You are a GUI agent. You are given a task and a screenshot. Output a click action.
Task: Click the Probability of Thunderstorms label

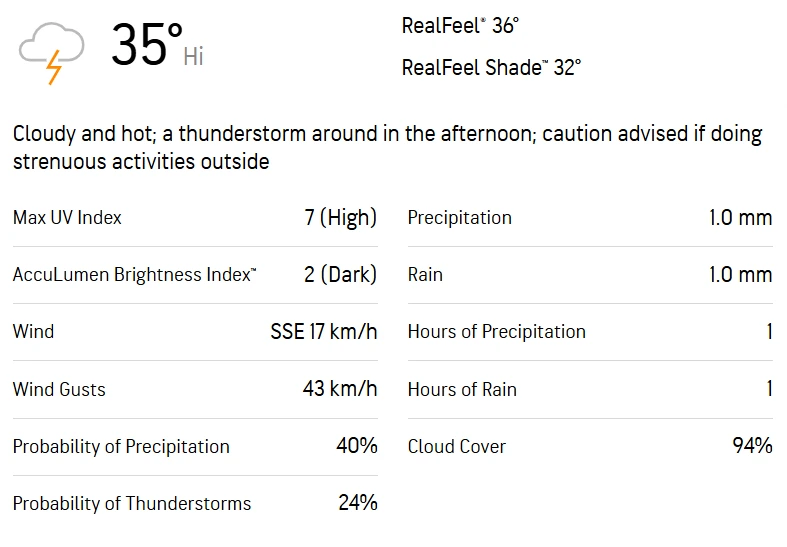132,503
